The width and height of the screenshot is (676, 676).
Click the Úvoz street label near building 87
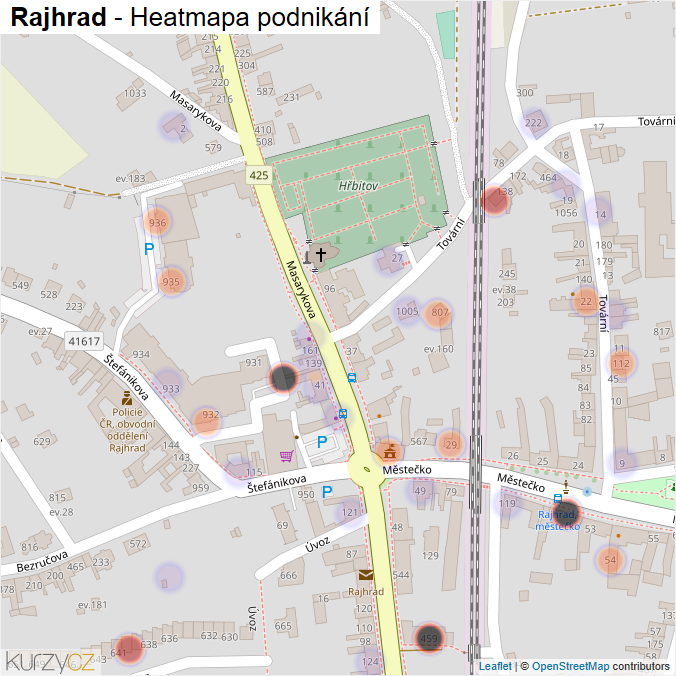pos(317,544)
